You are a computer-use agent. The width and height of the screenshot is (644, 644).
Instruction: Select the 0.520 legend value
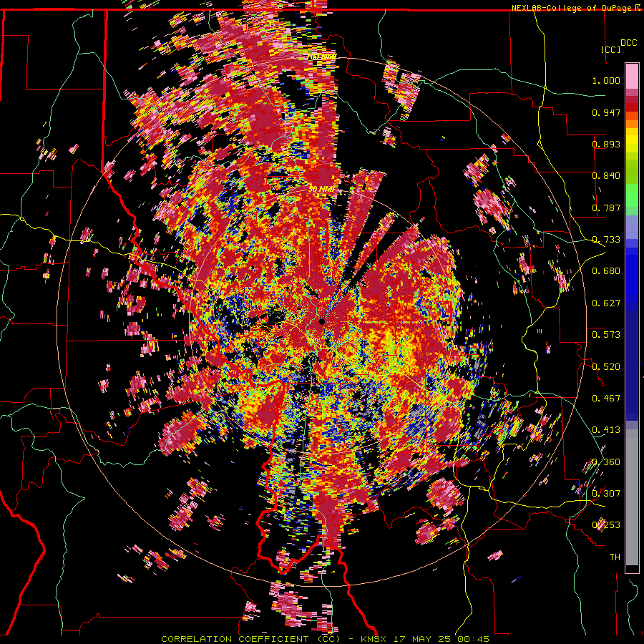point(606,367)
